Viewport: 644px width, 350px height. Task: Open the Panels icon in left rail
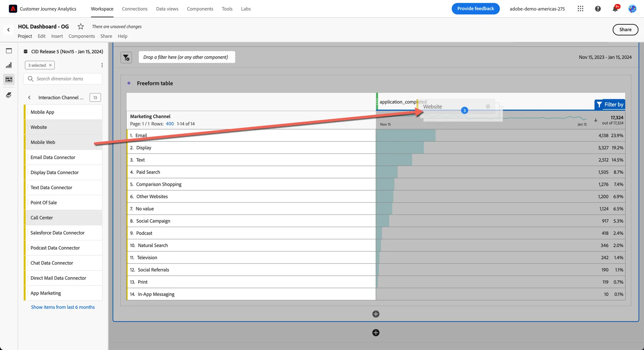[9, 51]
